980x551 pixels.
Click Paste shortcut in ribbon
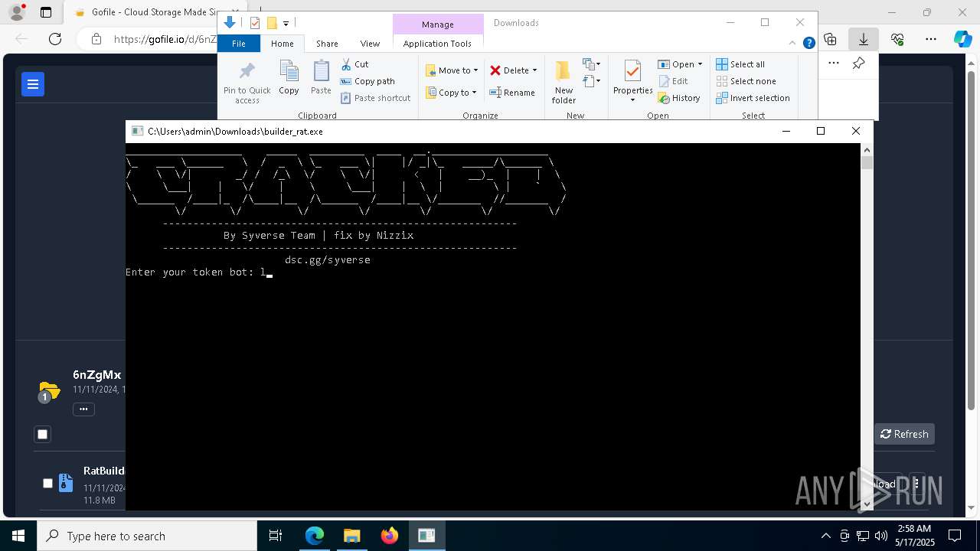[375, 98]
